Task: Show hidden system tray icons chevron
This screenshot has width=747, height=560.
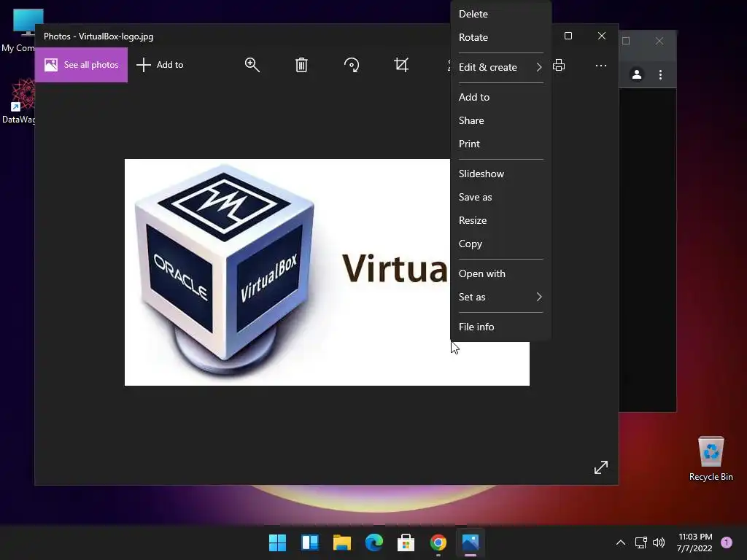Action: coord(621,542)
